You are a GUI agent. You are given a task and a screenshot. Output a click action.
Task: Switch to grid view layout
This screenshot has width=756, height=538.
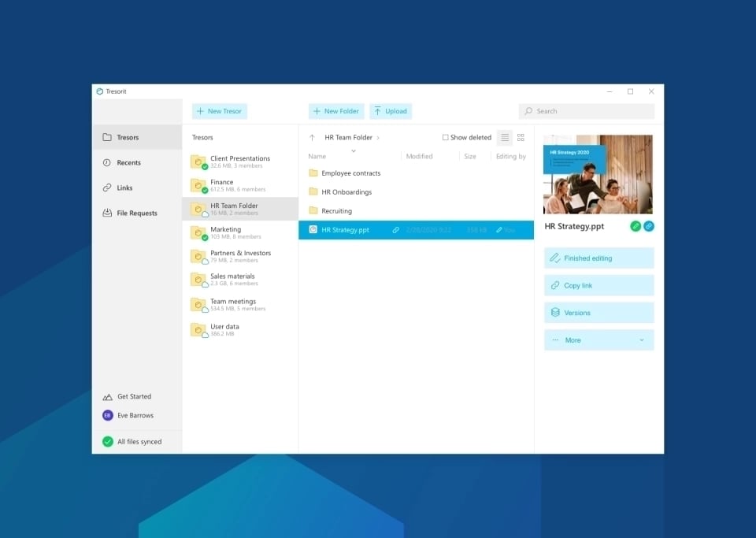(521, 137)
